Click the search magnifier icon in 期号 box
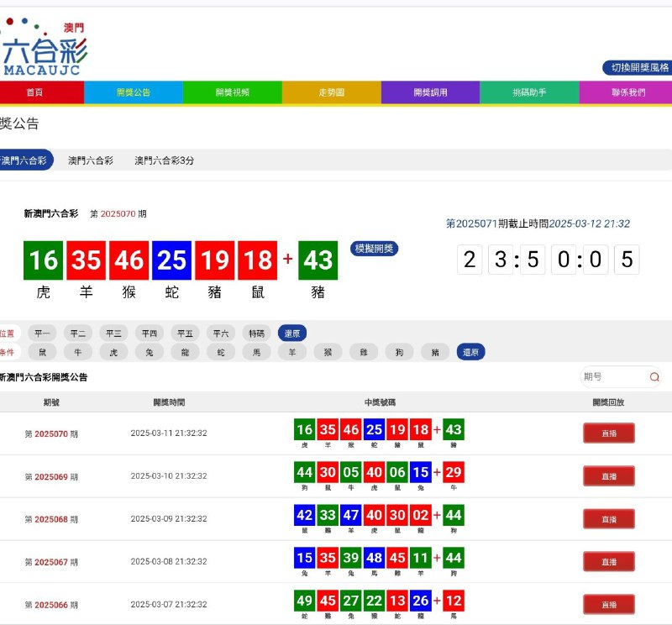Viewport: 672px width, 625px height. [654, 377]
